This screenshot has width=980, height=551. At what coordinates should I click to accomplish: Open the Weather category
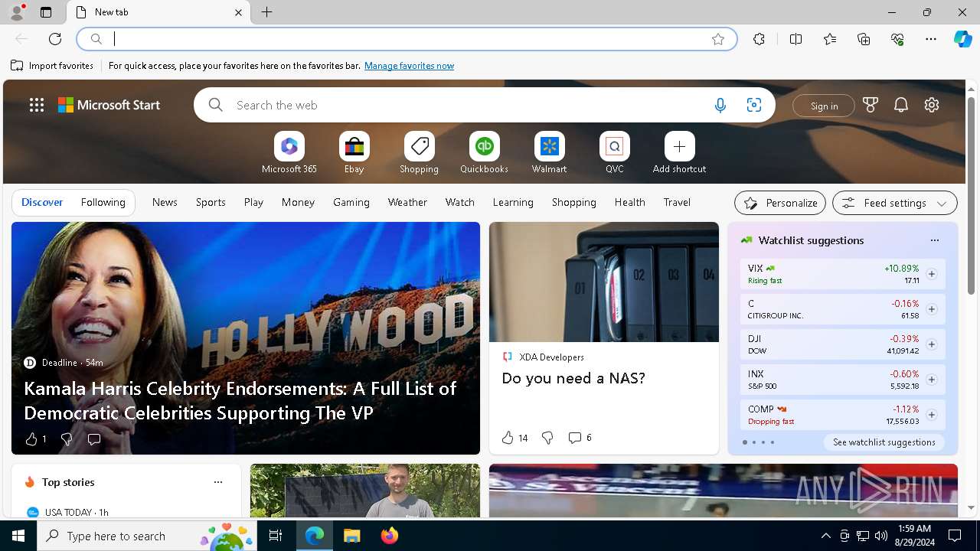[407, 202]
